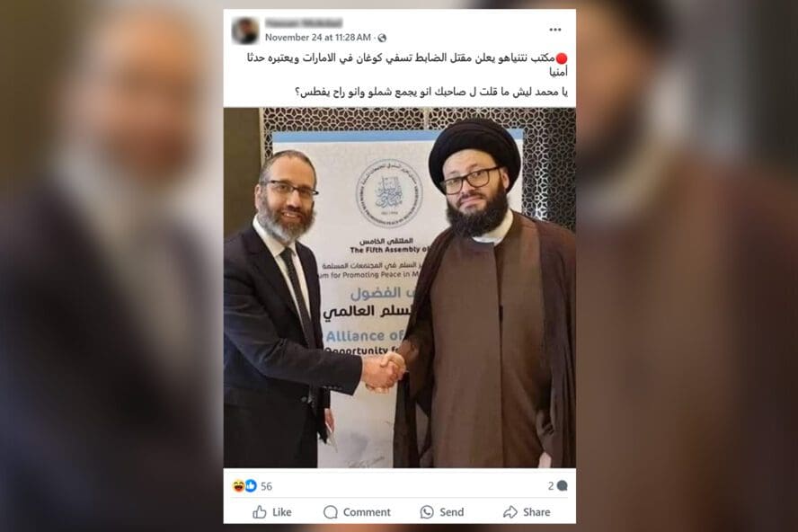This screenshot has width=798, height=532.
Task: Click the Like button label
Action: 282,512
